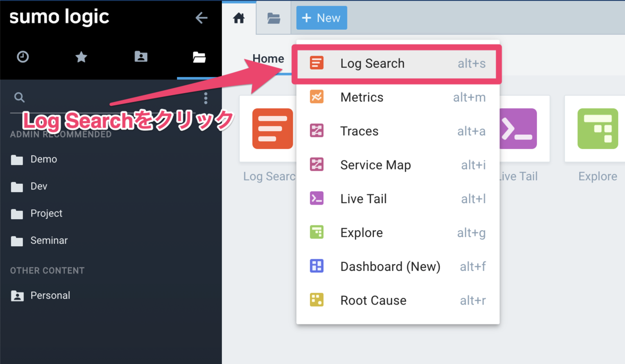This screenshot has width=625, height=364.
Task: Select Dashboard (New) from the menu
Action: coord(398,267)
